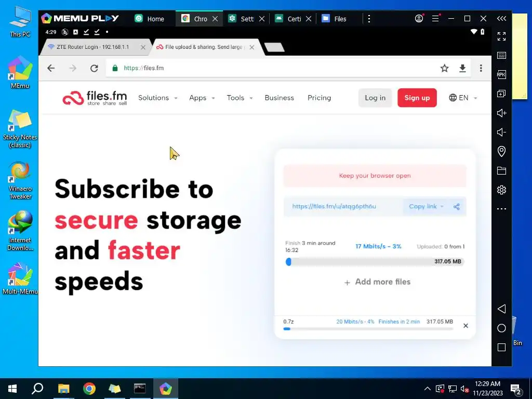
Task: Open Windows Start menu
Action: tap(12, 389)
